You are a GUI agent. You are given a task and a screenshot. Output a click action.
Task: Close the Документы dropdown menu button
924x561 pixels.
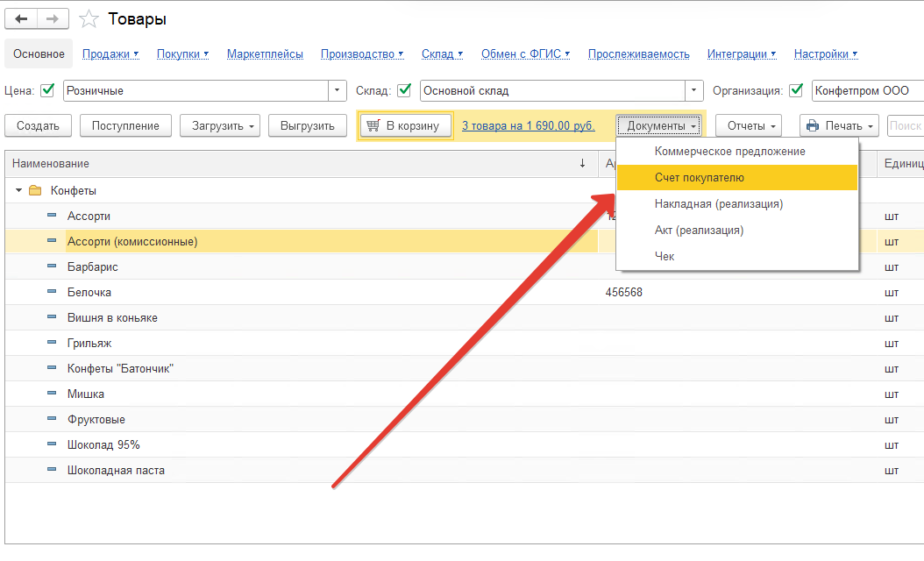point(659,125)
